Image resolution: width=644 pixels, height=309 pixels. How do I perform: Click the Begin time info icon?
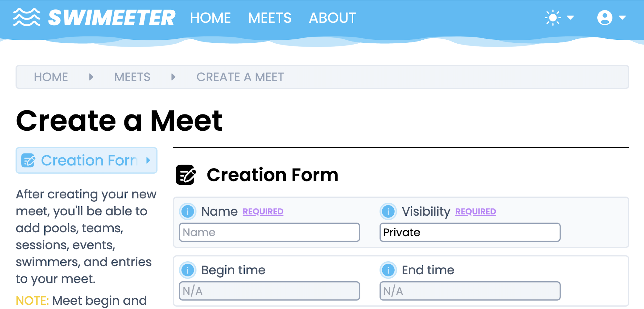tap(187, 270)
